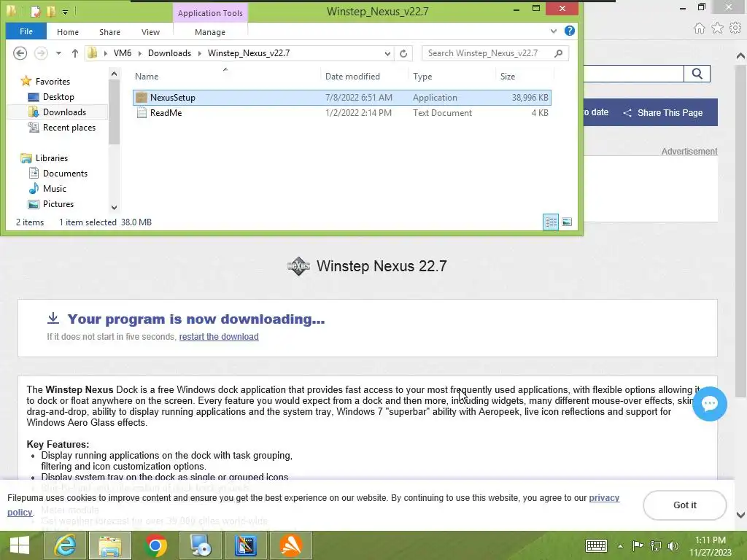
Task: Open Action Center flag icon
Action: 638,545
